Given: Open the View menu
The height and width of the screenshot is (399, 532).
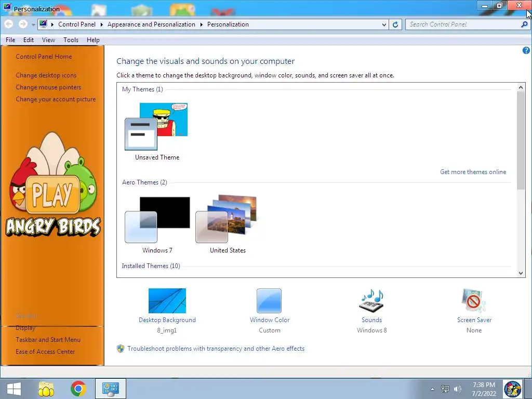Looking at the screenshot, I should click(x=48, y=40).
